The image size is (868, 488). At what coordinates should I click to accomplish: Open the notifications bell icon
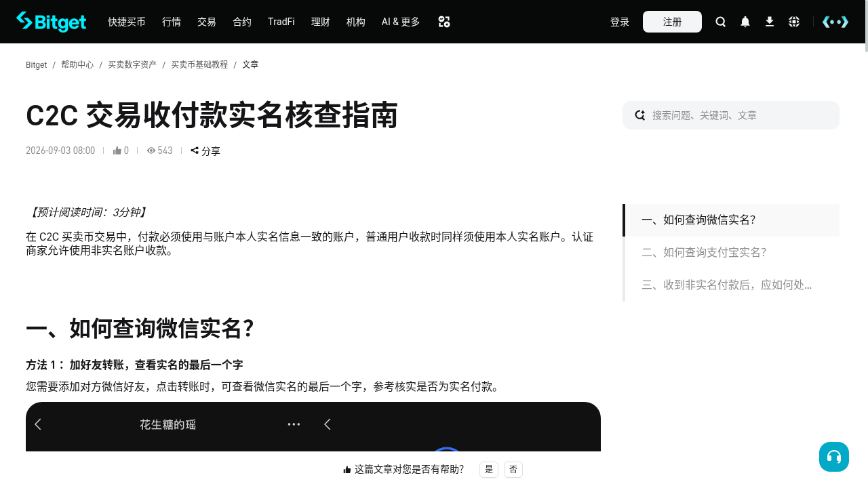coord(745,22)
